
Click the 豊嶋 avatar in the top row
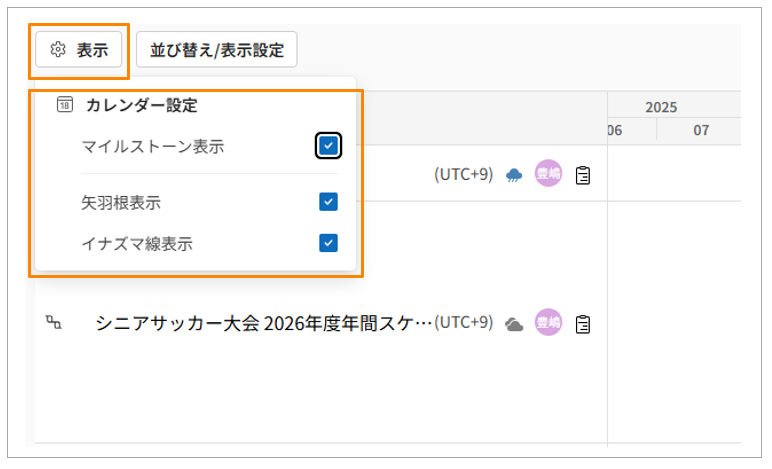click(548, 174)
